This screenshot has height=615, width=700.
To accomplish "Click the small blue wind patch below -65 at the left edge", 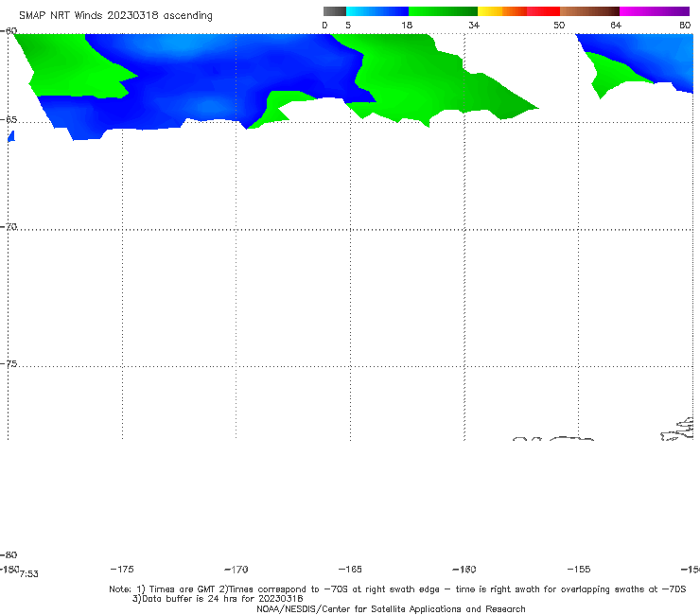I will pyautogui.click(x=11, y=136).
